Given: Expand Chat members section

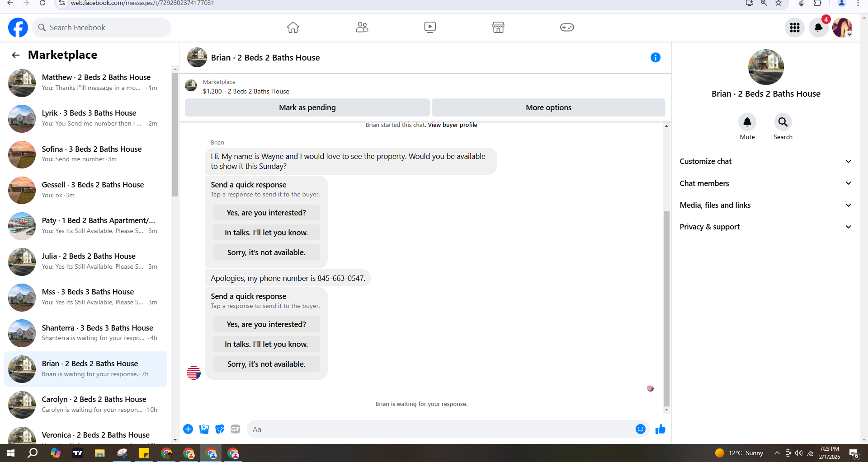Looking at the screenshot, I should [x=766, y=183].
